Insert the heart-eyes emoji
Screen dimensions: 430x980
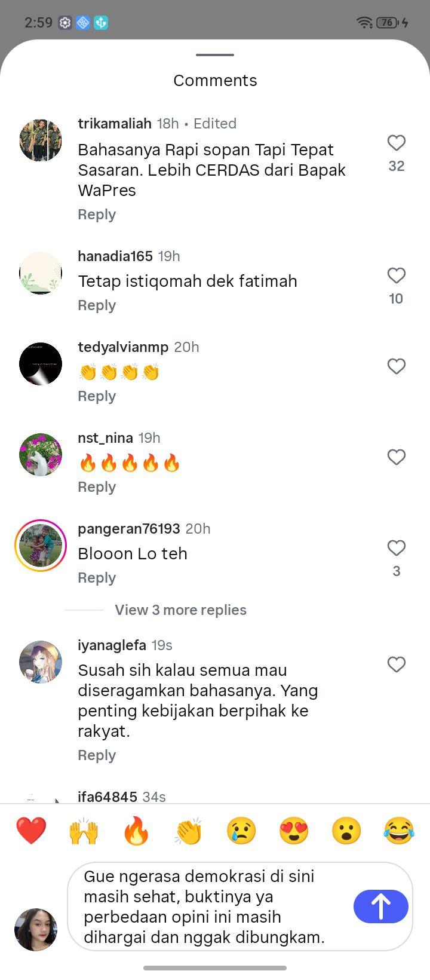[x=294, y=831]
